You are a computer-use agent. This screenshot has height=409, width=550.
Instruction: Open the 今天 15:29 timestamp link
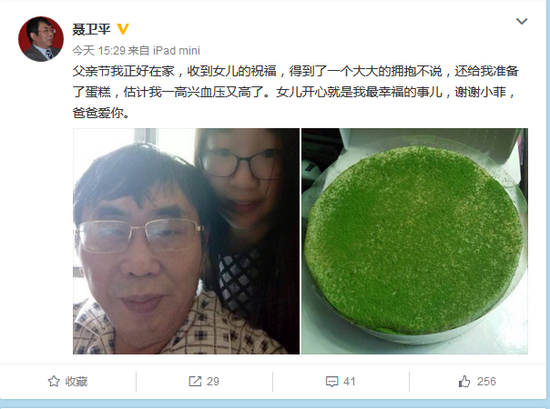pyautogui.click(x=99, y=51)
